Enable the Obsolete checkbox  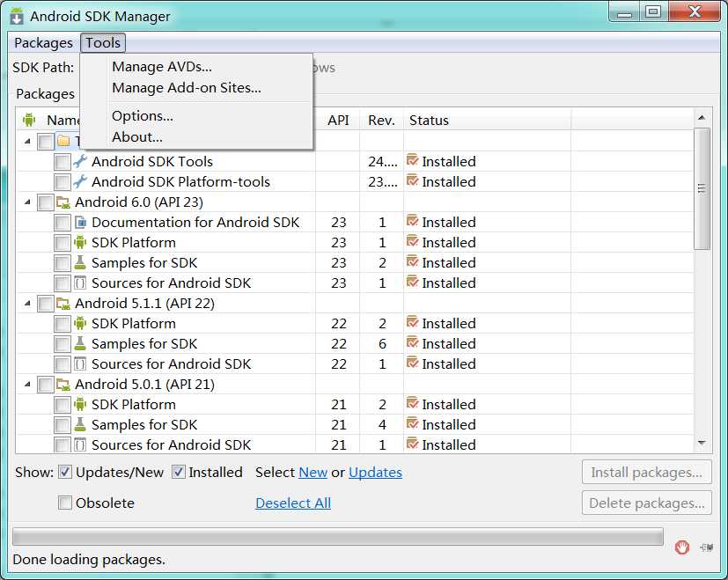click(65, 503)
